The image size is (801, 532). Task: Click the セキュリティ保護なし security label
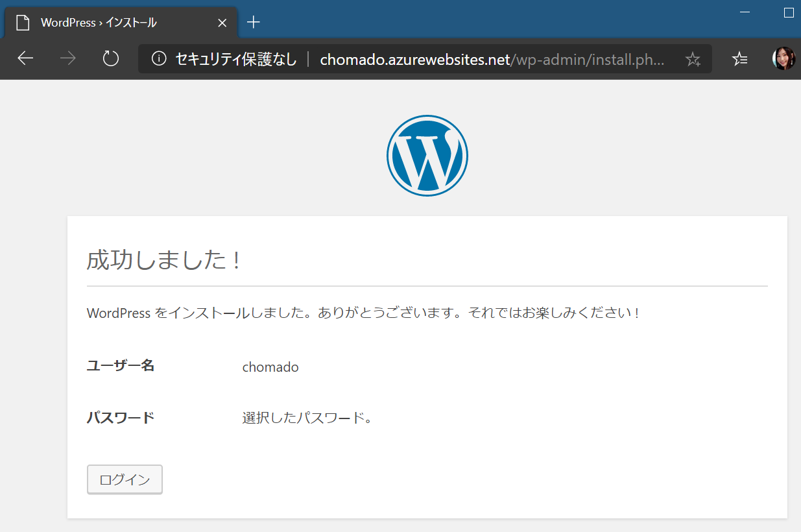[x=236, y=60]
